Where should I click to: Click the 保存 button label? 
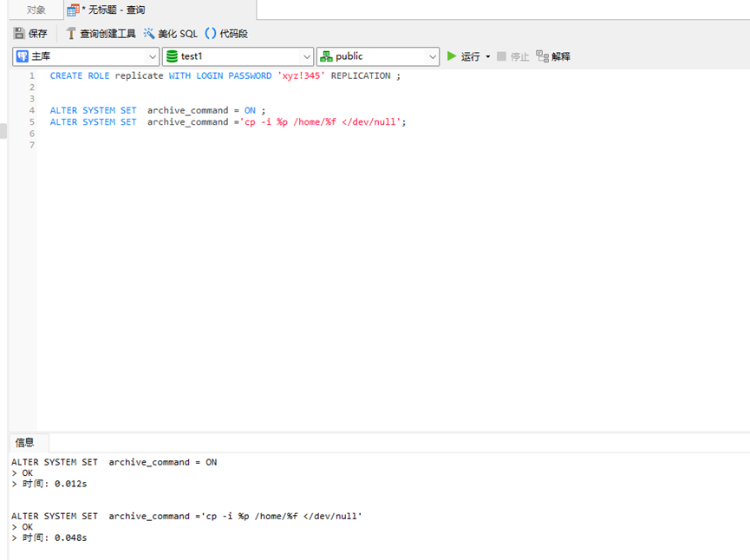tap(38, 33)
